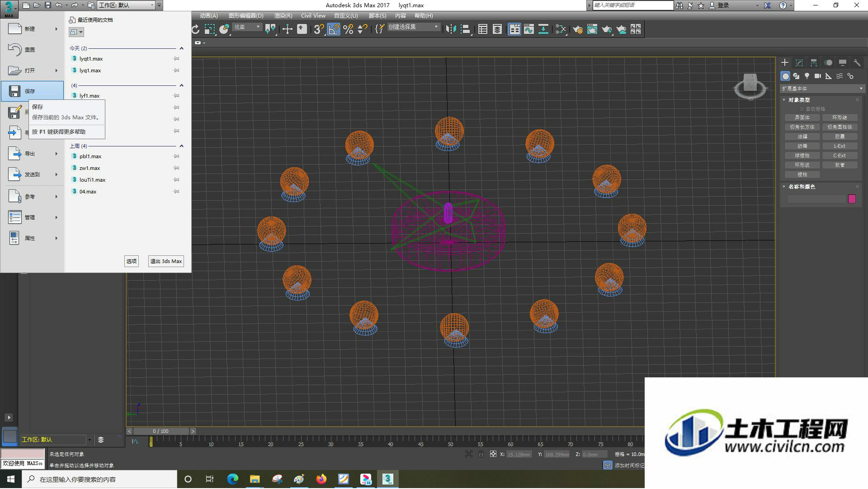Screen dimensions: 868x489
Task: Open the 渲染(R) menu in menu bar
Action: tap(283, 15)
